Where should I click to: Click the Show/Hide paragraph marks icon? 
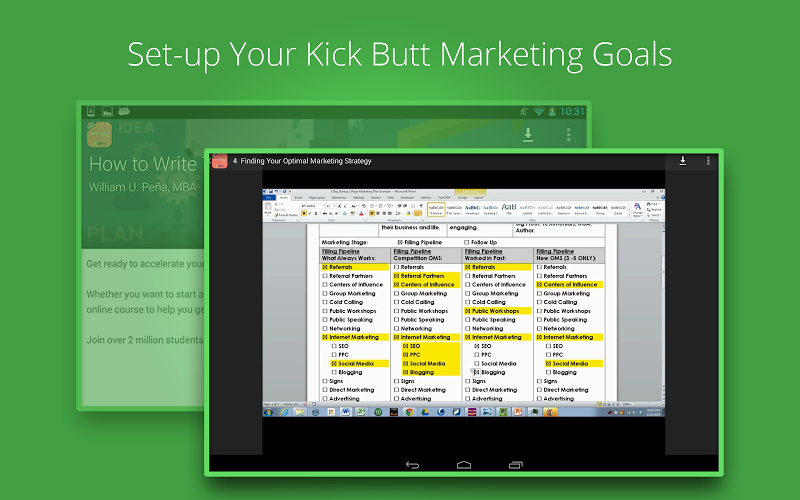[x=421, y=206]
